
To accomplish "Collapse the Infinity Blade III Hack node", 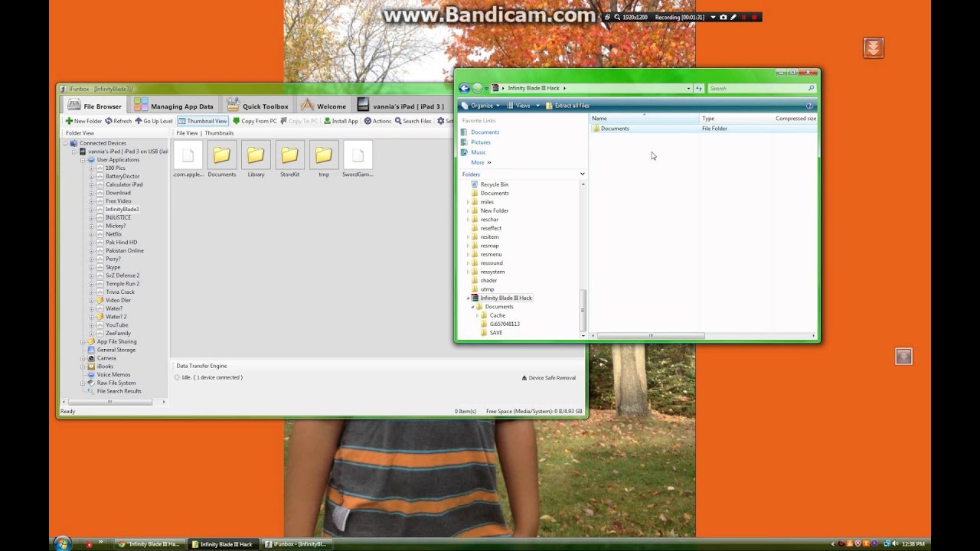I will (x=468, y=298).
